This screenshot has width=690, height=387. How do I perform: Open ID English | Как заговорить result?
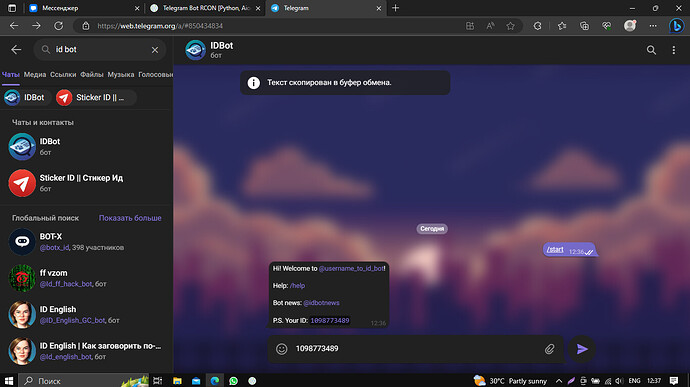86,351
